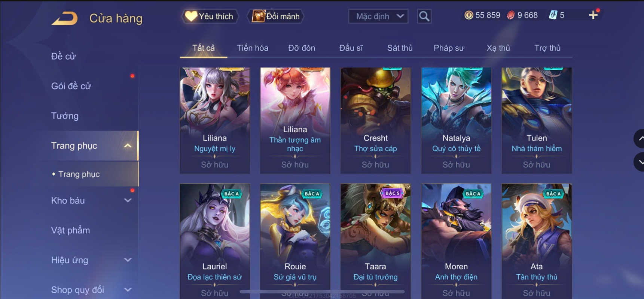Click the Đổi mảnh chest icon
This screenshot has width=644, height=299.
[258, 16]
